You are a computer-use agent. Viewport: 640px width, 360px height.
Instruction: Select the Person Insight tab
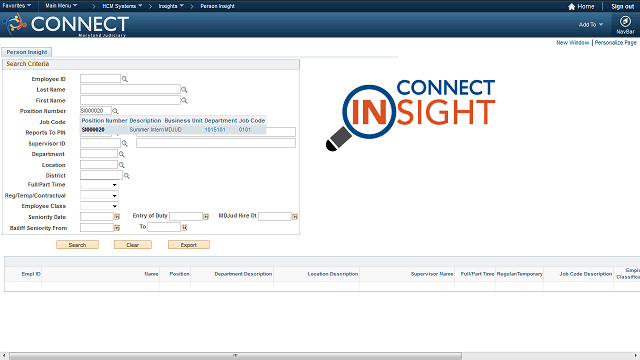pos(27,52)
